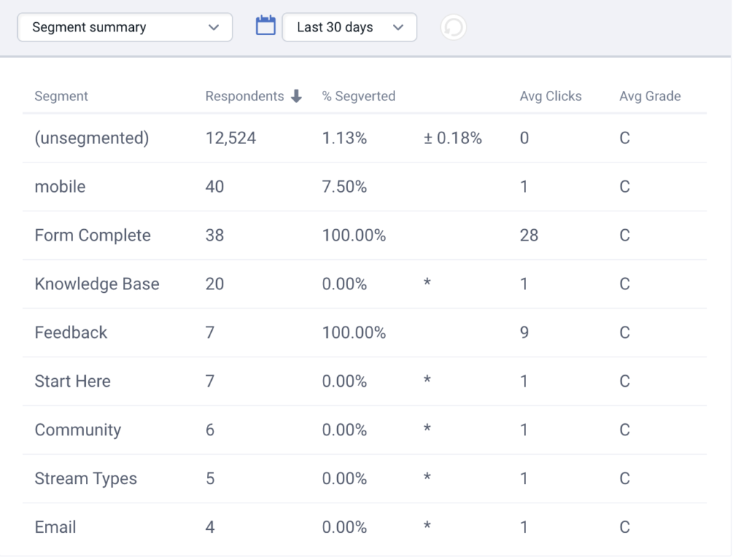The image size is (733, 560).
Task: Open the Start Here segment
Action: pos(72,382)
